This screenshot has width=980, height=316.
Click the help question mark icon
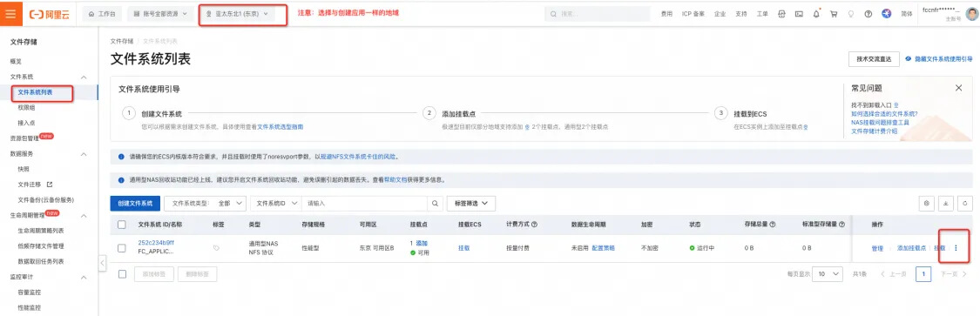point(868,14)
